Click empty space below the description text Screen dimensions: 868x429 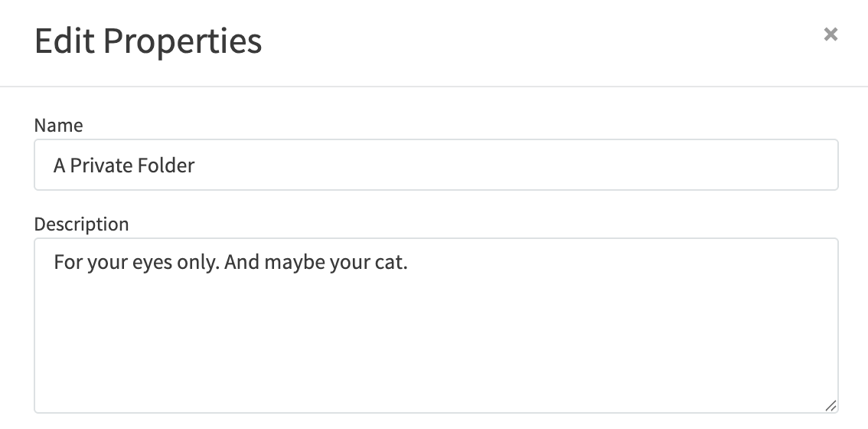436,352
